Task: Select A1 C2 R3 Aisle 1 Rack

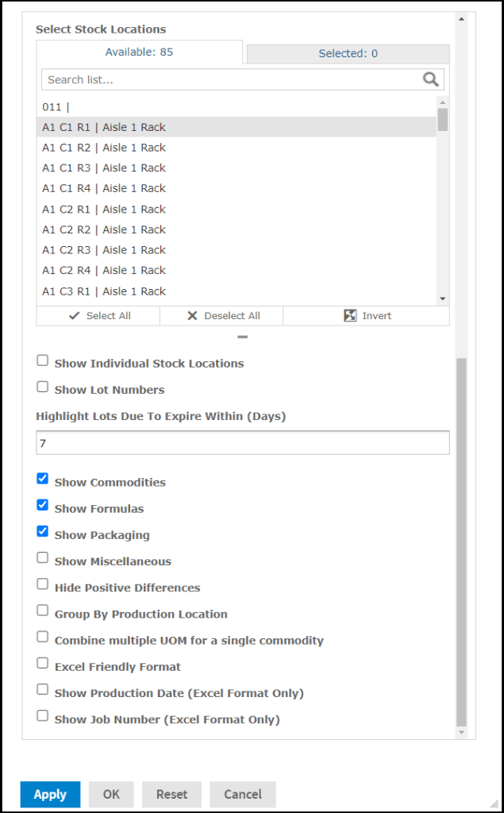Action: 104,250
